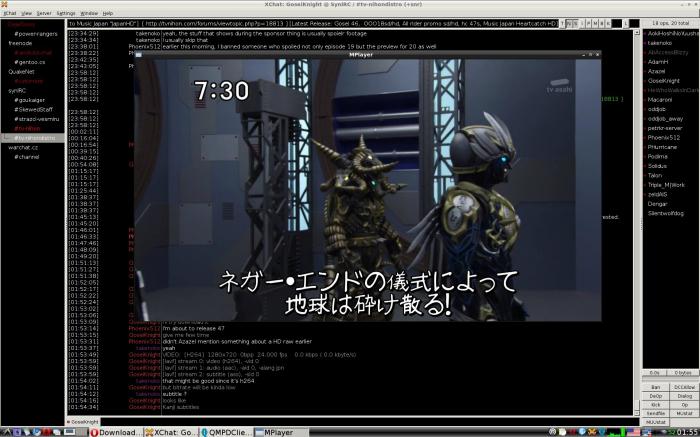This screenshot has height=437, width=700.
Task: Select user Macaroni in the user list
Action: tap(659, 100)
